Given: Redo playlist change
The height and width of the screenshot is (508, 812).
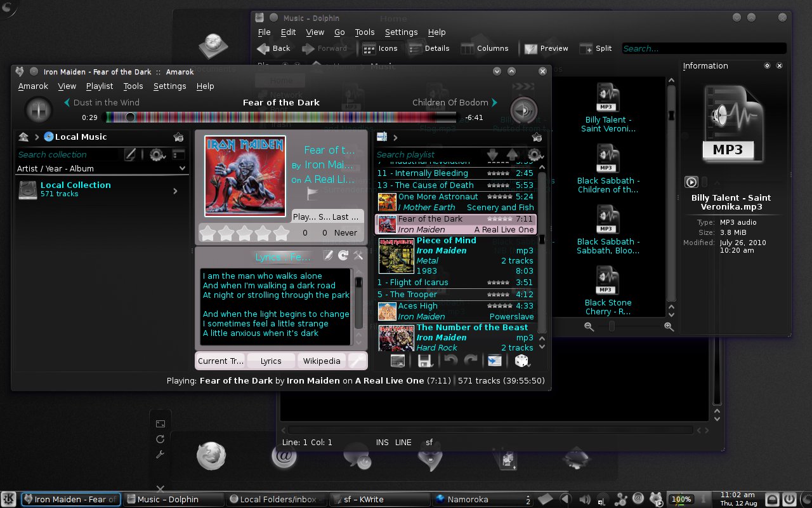Looking at the screenshot, I should 471,361.
